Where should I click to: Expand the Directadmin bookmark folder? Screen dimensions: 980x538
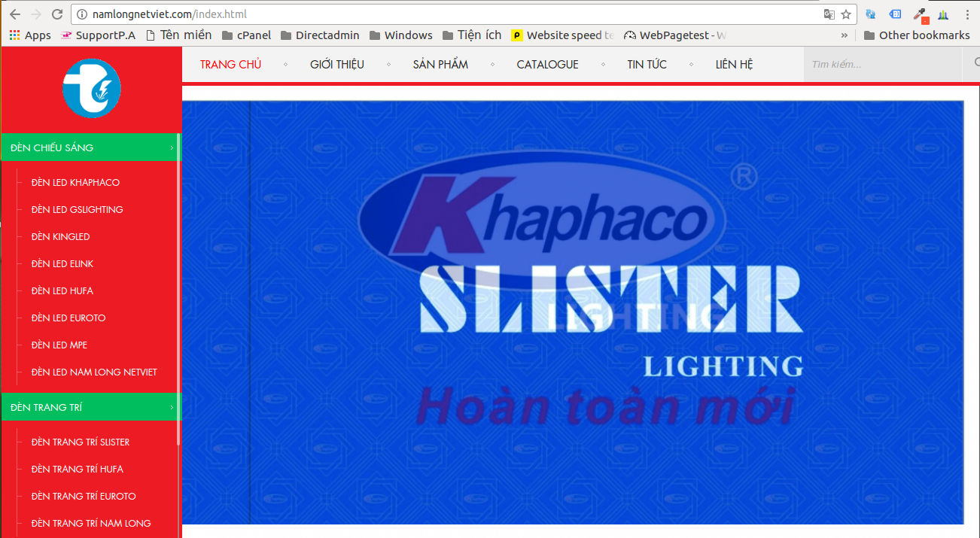pyautogui.click(x=320, y=35)
